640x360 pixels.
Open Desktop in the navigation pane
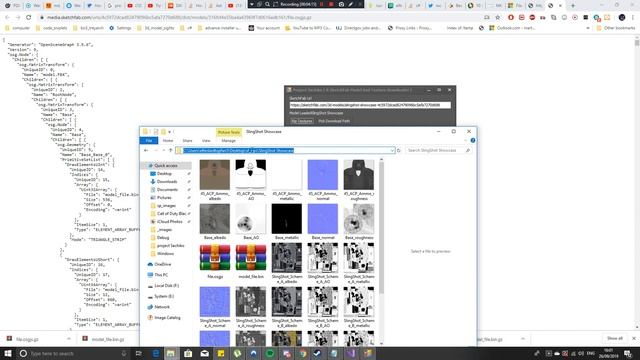pos(164,174)
